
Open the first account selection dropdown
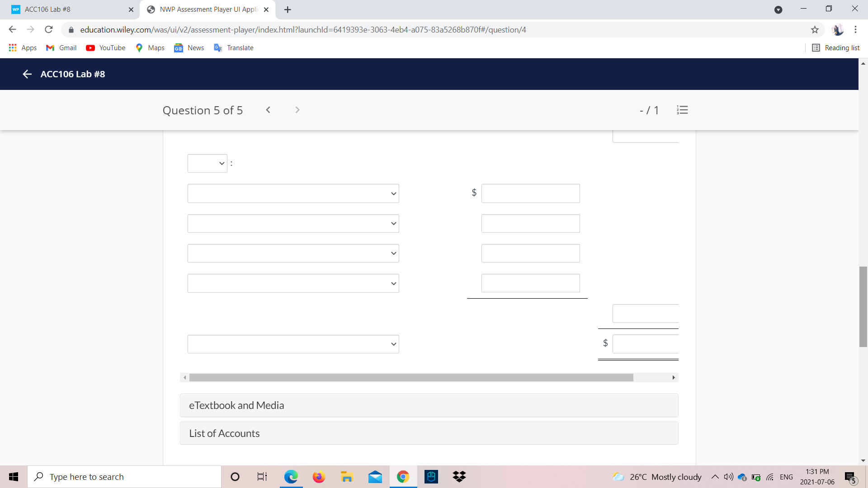point(293,193)
